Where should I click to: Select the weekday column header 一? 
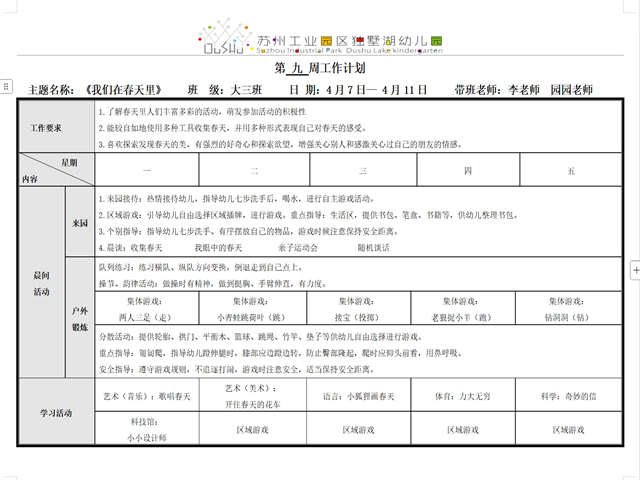147,171
